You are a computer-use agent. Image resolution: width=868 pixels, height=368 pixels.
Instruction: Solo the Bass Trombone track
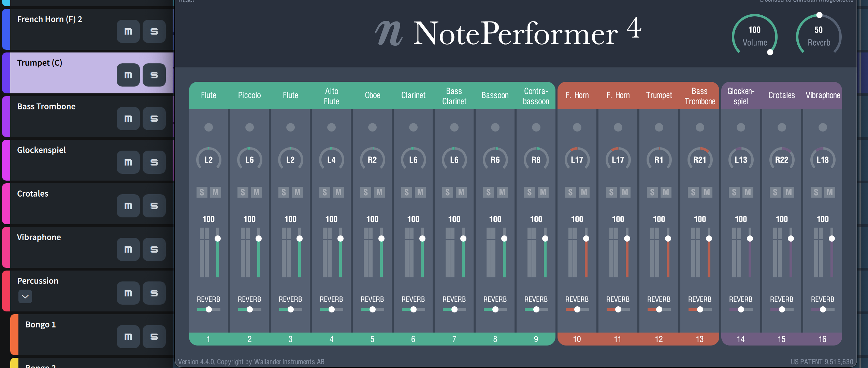click(x=154, y=119)
